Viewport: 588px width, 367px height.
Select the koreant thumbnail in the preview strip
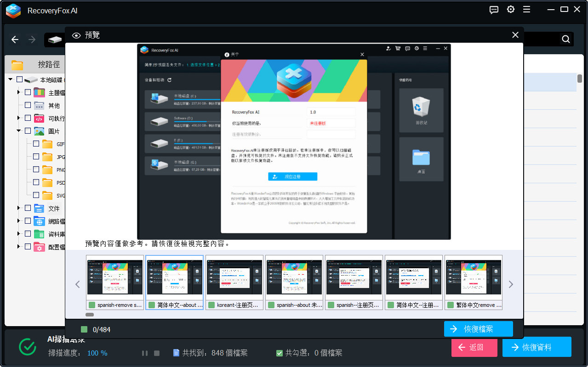[x=234, y=282]
